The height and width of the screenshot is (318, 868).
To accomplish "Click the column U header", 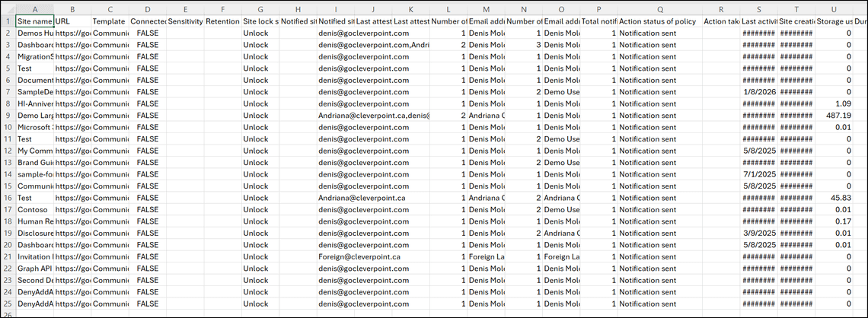I will coord(834,9).
